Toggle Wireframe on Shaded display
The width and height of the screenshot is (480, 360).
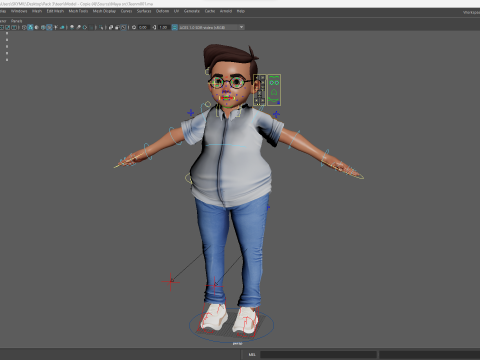pos(43,27)
